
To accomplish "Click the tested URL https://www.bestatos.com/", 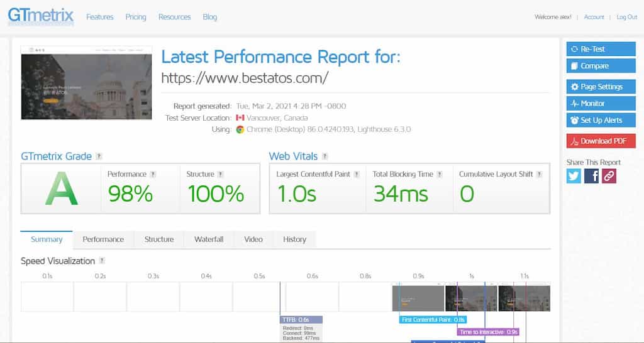I will [x=245, y=77].
